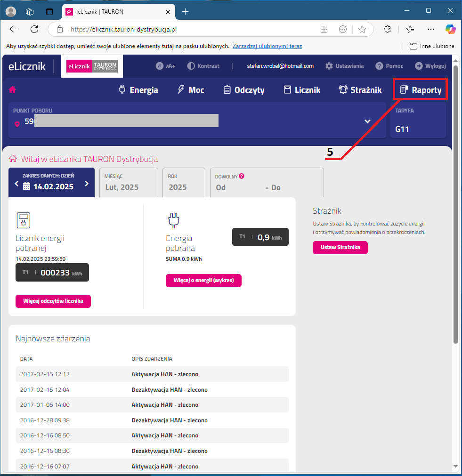Image resolution: width=462 pixels, height=476 pixels.
Task: Click the address bar URL
Action: pyautogui.click(x=124, y=30)
